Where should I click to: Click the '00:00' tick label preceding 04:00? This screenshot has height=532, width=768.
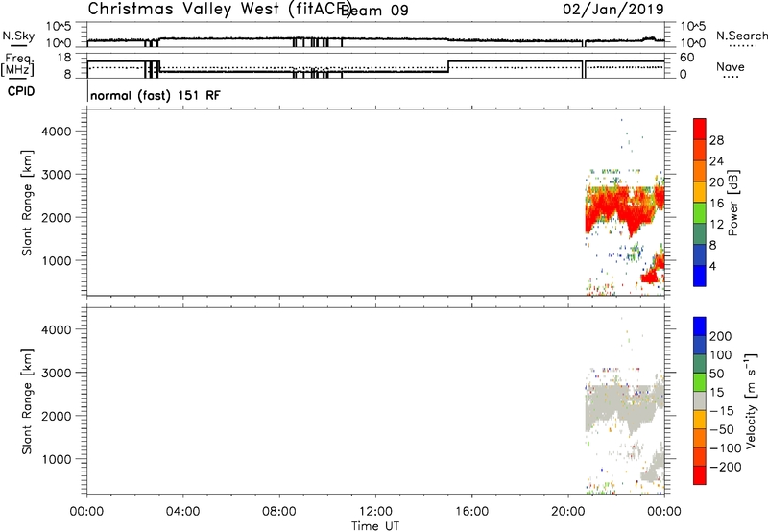(x=86, y=512)
